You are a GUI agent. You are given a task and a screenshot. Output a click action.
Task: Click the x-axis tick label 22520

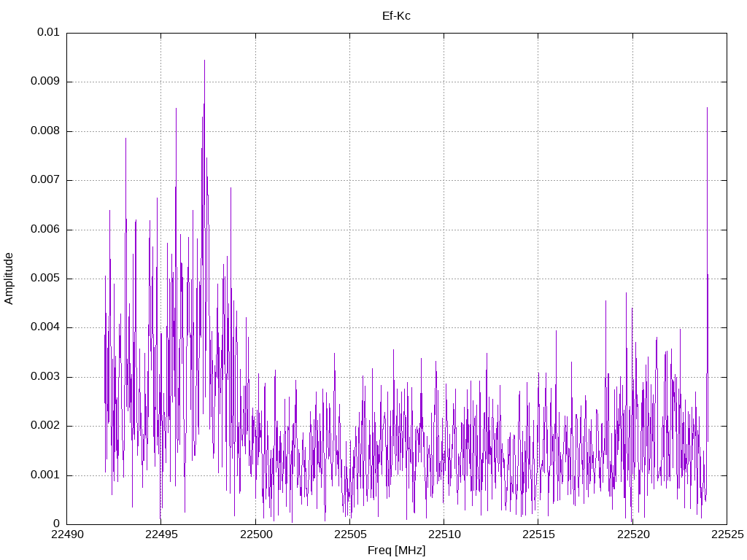pyautogui.click(x=632, y=534)
